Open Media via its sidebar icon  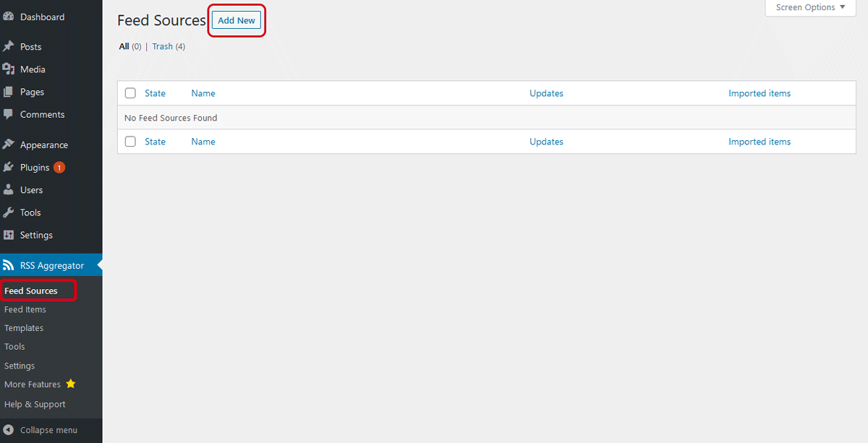9,69
